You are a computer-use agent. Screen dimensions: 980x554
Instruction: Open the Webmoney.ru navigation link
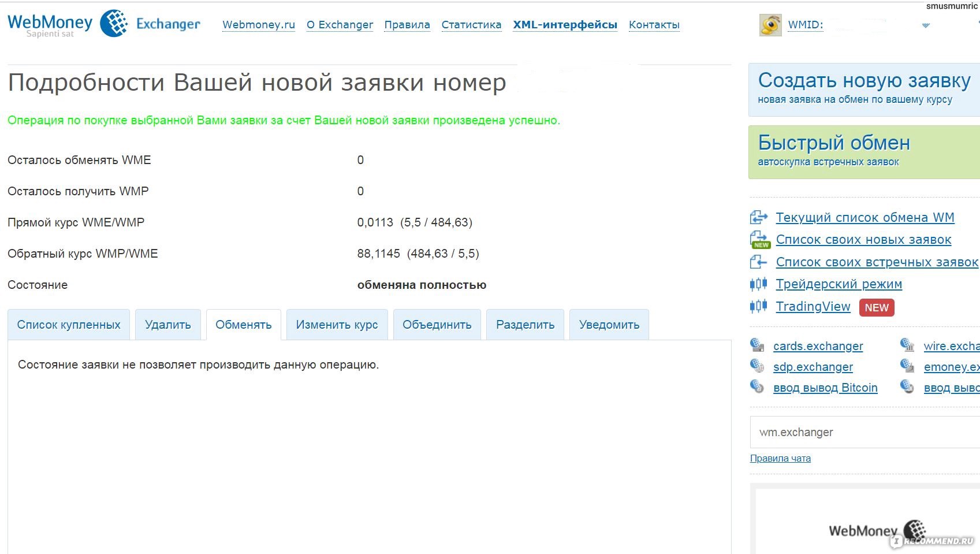coord(259,25)
